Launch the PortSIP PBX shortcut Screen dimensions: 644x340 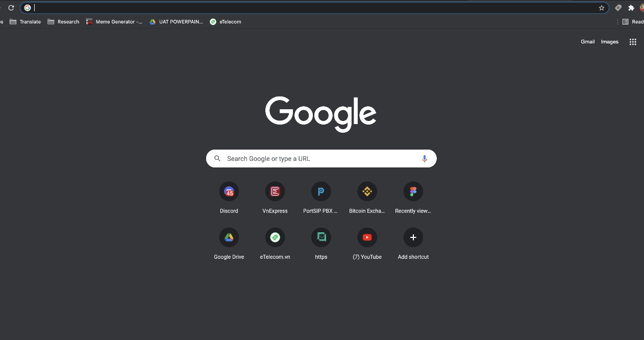(x=321, y=192)
